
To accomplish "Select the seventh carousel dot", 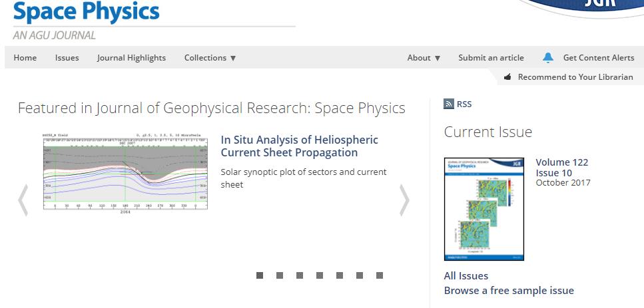I will click(x=380, y=275).
